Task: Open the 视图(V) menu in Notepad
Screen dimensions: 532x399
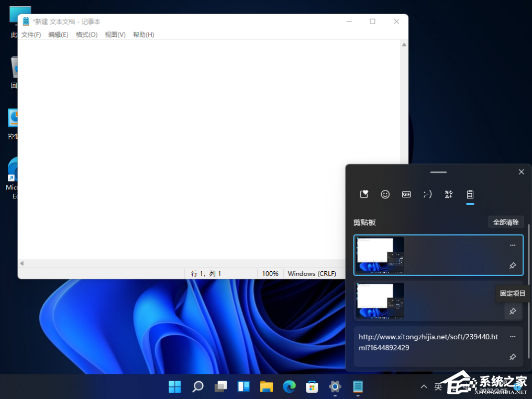Action: coord(115,35)
